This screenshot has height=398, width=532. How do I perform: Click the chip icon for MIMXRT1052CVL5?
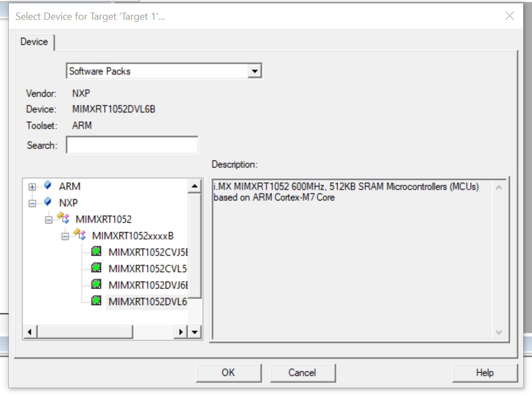[x=96, y=267]
